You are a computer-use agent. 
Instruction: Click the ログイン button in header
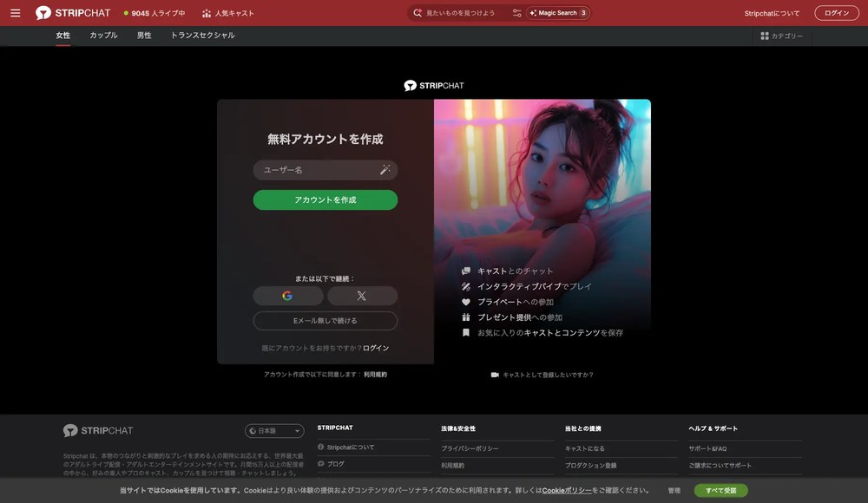(837, 13)
